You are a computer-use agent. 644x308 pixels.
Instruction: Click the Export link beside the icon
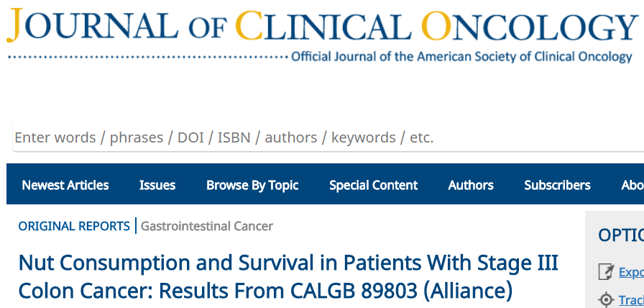click(x=631, y=272)
